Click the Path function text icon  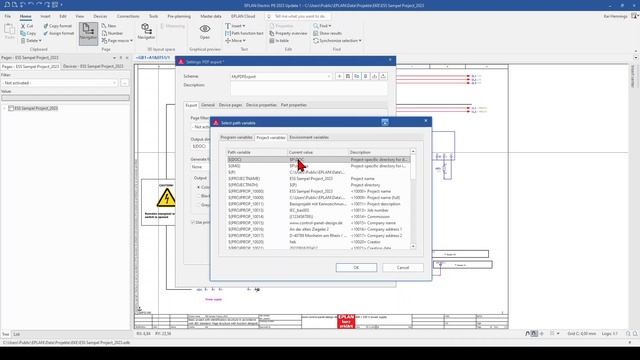coord(228,33)
